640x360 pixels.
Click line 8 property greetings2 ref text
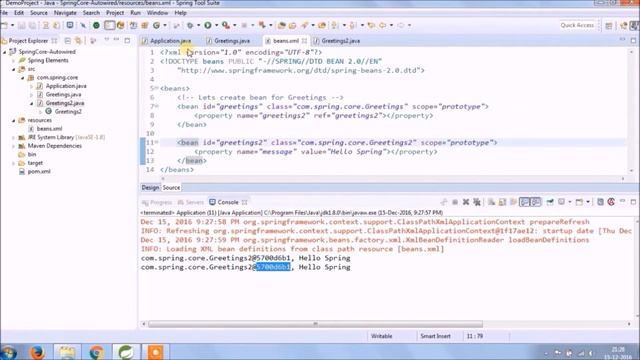(x=313, y=116)
